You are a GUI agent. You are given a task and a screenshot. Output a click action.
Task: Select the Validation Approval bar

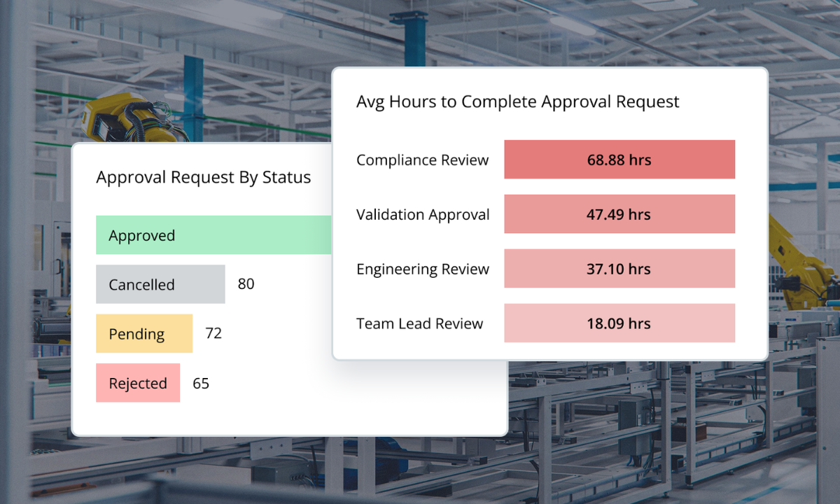click(619, 214)
